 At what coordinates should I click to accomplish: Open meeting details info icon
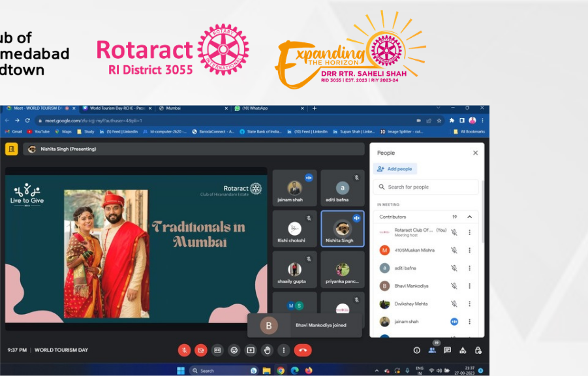coord(416,350)
